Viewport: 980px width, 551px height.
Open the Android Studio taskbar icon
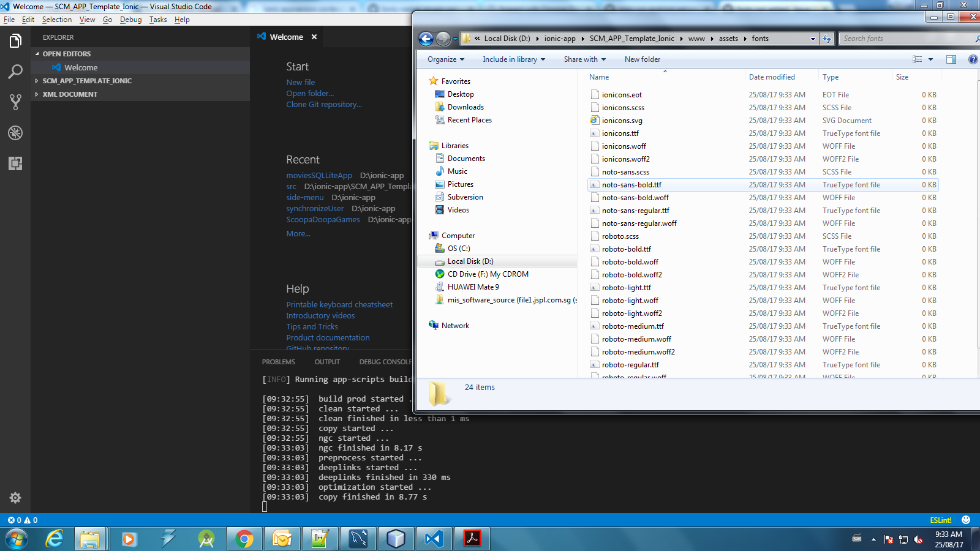pos(206,539)
